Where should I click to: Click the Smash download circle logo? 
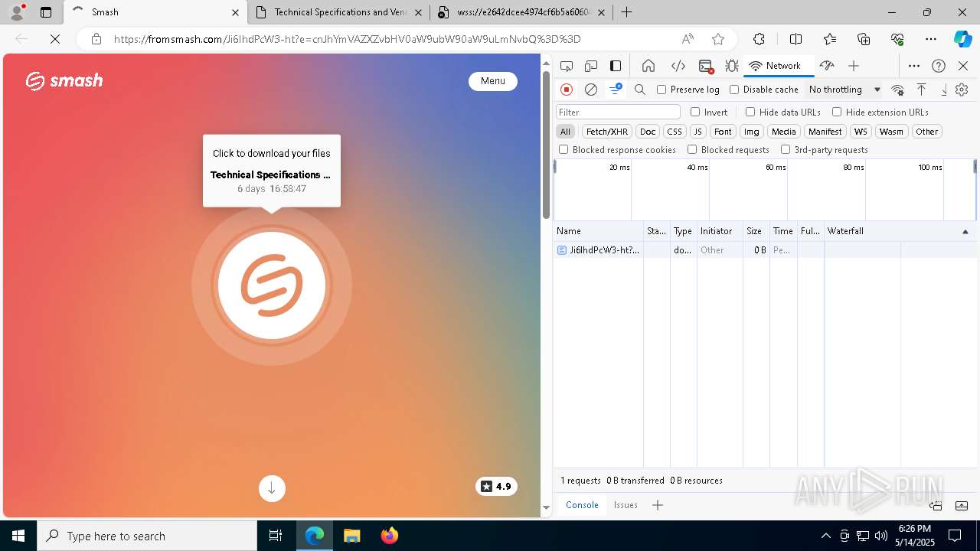click(272, 285)
